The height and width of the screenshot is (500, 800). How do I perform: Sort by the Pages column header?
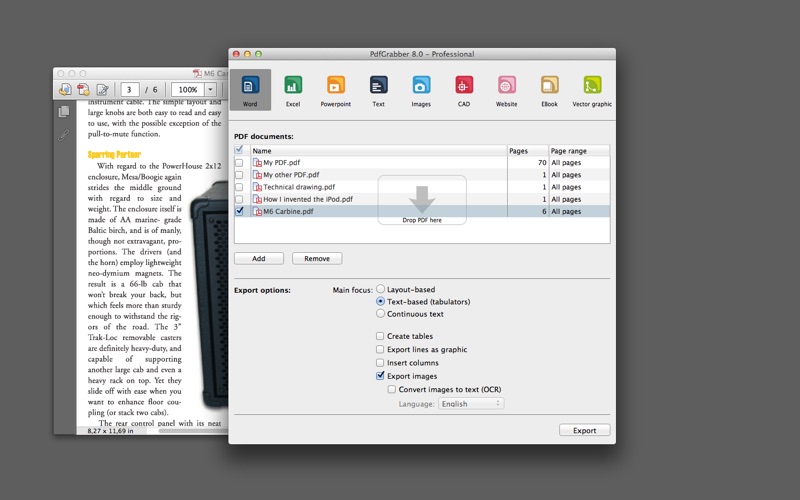coord(528,151)
